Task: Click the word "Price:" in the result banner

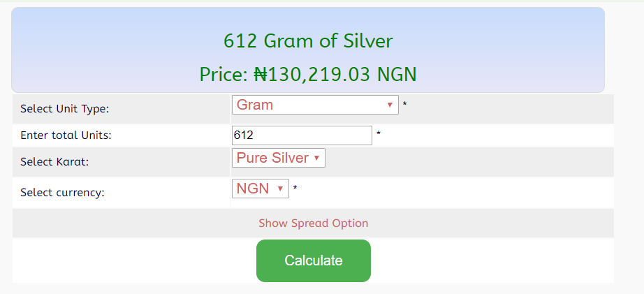Action: point(224,74)
